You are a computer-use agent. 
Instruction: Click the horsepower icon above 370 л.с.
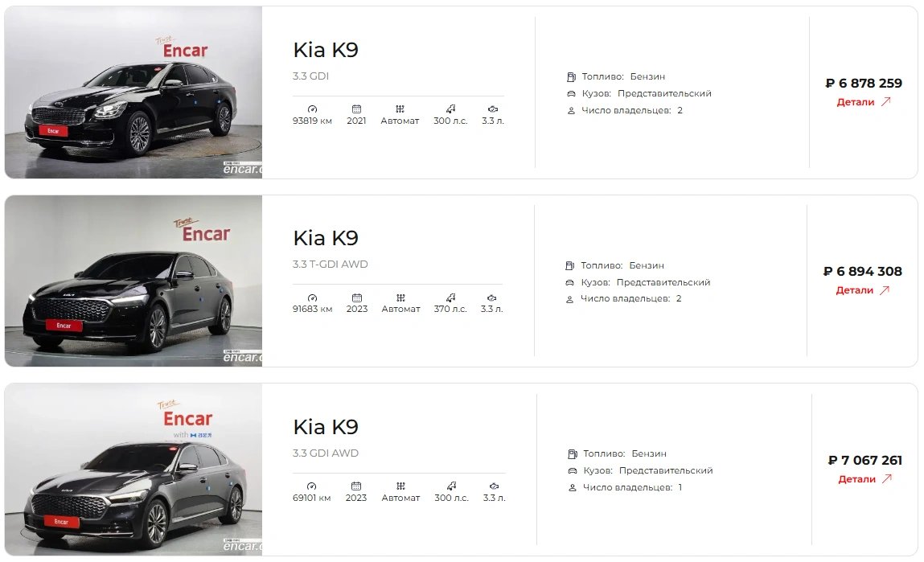pos(451,297)
